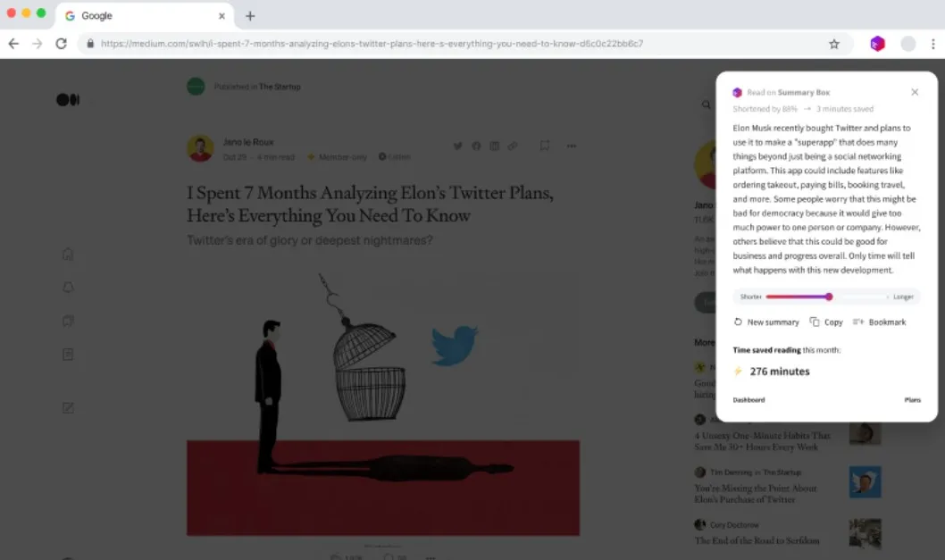Click the Summary Box logo in popup header
Screen dimensions: 945x560
[x=737, y=92]
